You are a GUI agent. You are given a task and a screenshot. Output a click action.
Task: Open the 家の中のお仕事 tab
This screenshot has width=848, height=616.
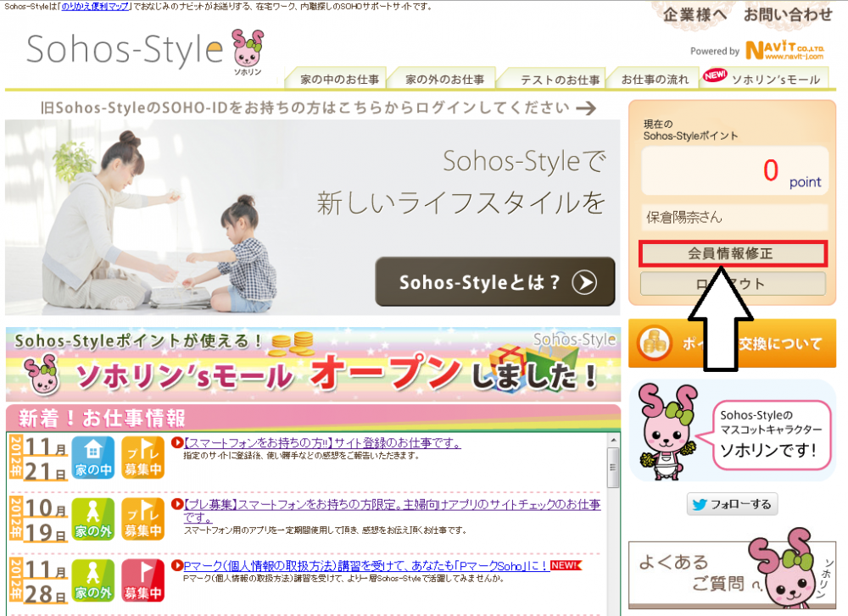click(x=337, y=79)
